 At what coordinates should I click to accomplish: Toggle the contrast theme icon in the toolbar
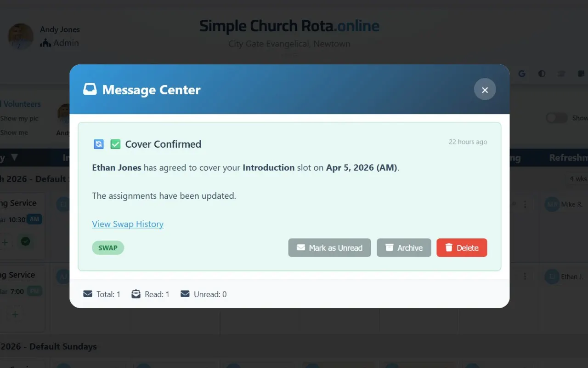point(542,74)
